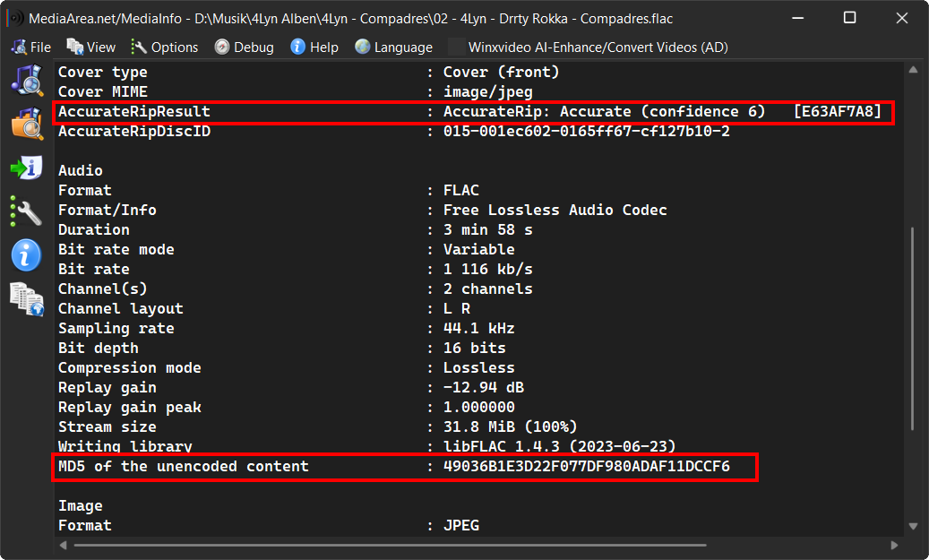Click the horizontal scrollbar right arrow
This screenshot has height=560, width=929.
pos(894,545)
